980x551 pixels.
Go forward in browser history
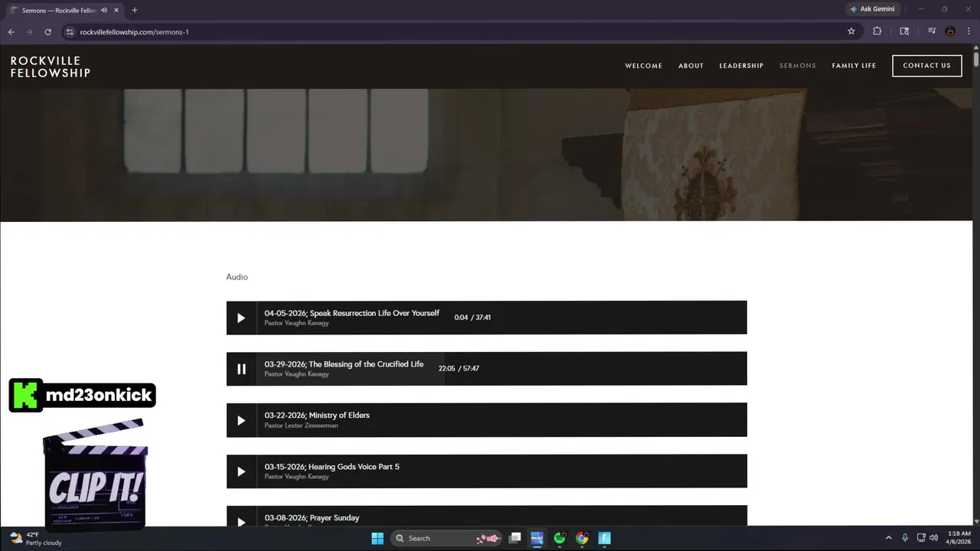(x=29, y=31)
